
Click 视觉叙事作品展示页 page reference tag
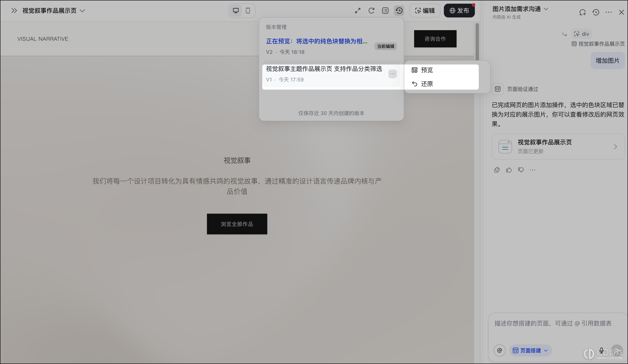(598, 44)
